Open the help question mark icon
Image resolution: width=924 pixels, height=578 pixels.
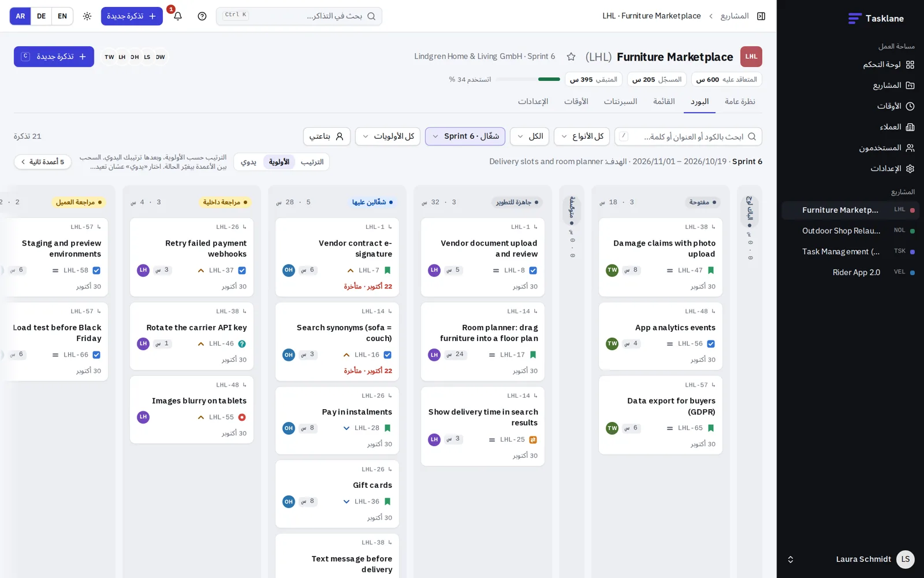(202, 16)
